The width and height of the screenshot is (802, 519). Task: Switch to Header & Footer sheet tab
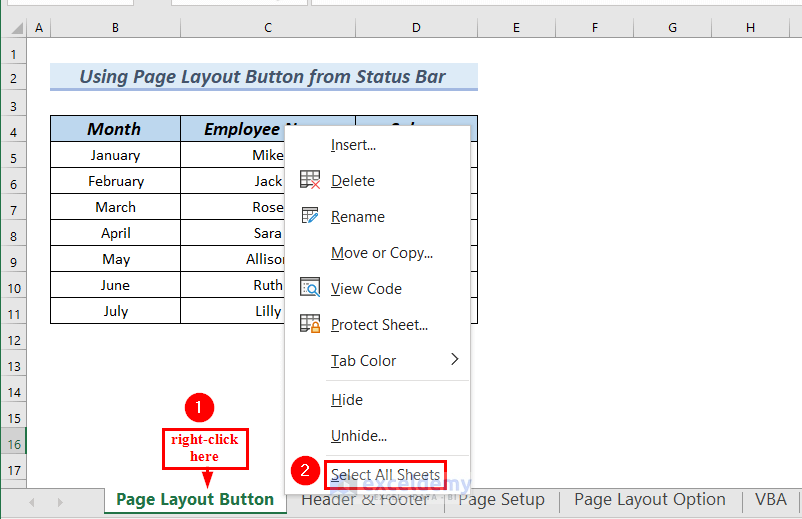pos(365,499)
